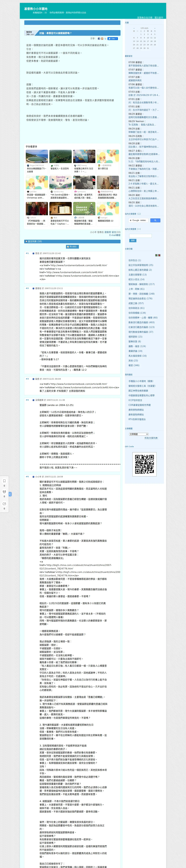Collapse all categories with the red minus icon
This screenshot has width=186, height=868.
tap(159, 255)
